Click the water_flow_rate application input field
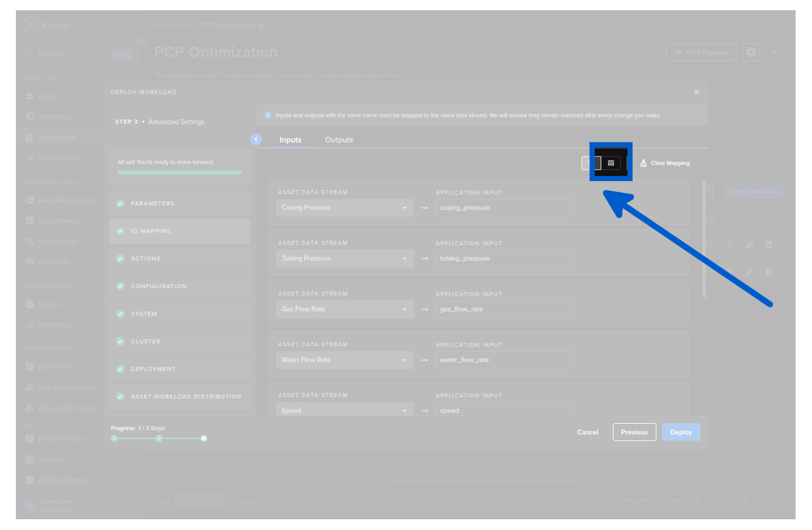Screen dimensions: 812x530 pos(504,360)
